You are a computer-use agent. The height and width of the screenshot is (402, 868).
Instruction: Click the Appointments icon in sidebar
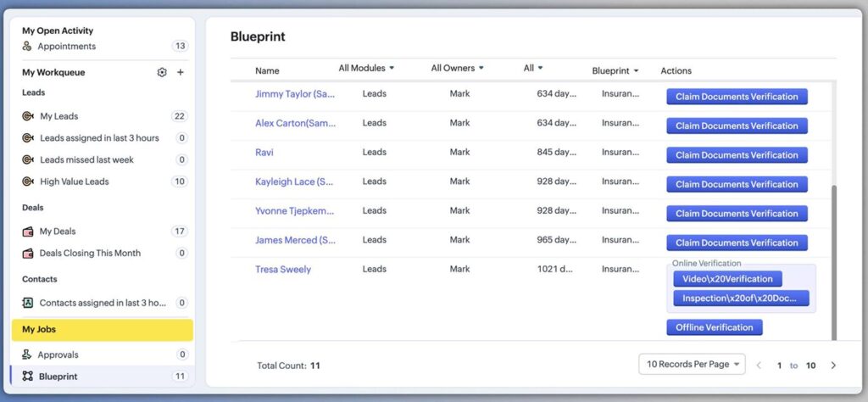[x=26, y=46]
